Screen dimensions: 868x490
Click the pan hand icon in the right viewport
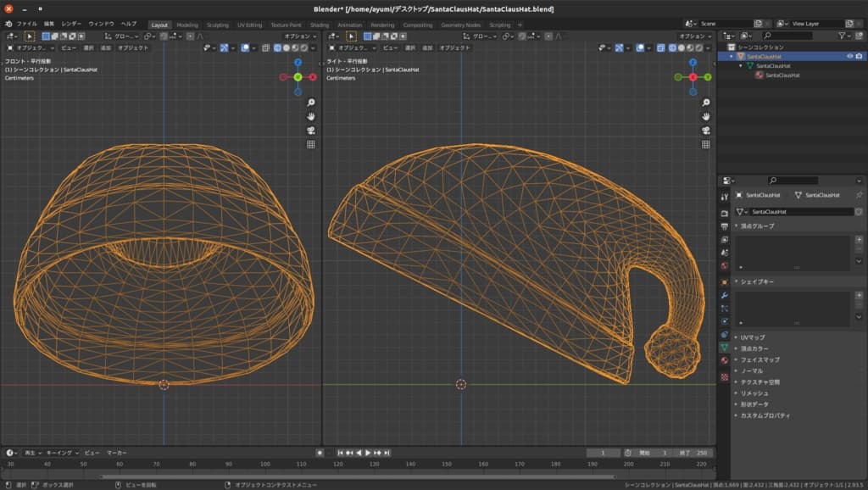[706, 116]
